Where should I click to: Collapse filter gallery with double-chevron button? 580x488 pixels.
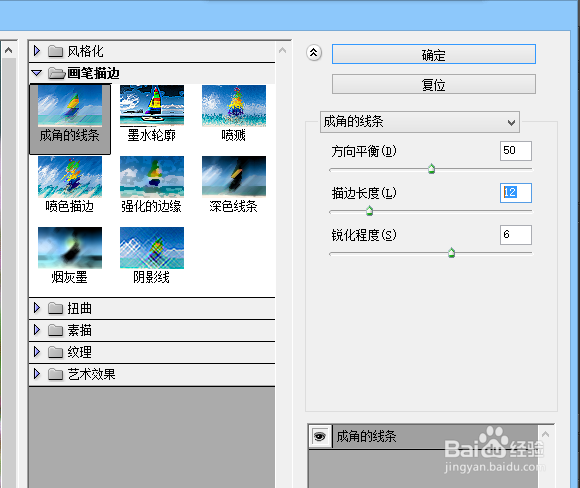(314, 53)
